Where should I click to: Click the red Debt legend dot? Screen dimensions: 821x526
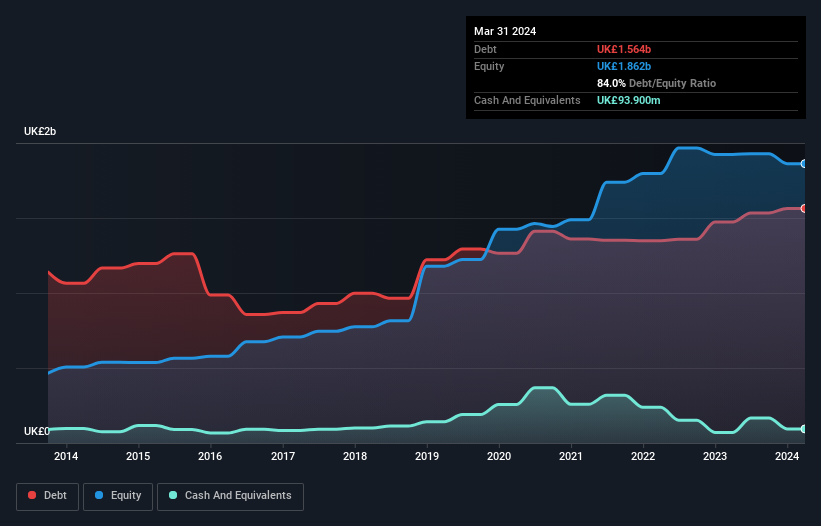pos(32,495)
